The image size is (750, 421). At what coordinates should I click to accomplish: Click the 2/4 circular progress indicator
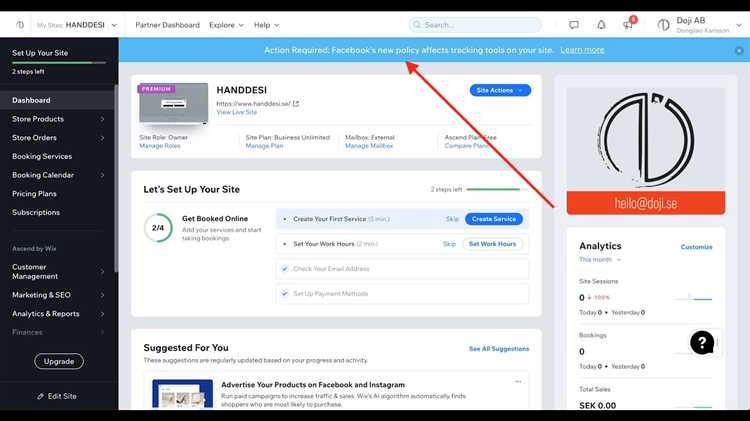tap(158, 228)
